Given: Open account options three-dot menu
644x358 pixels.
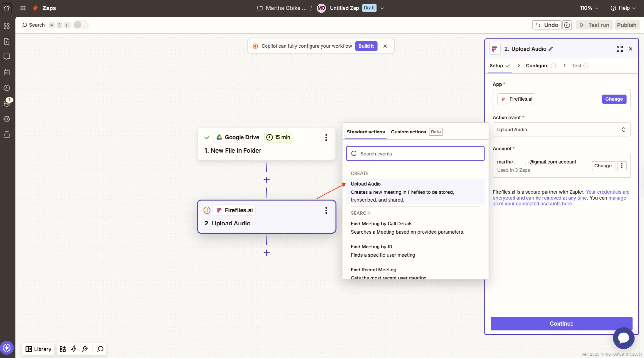Looking at the screenshot, I should click(x=622, y=166).
